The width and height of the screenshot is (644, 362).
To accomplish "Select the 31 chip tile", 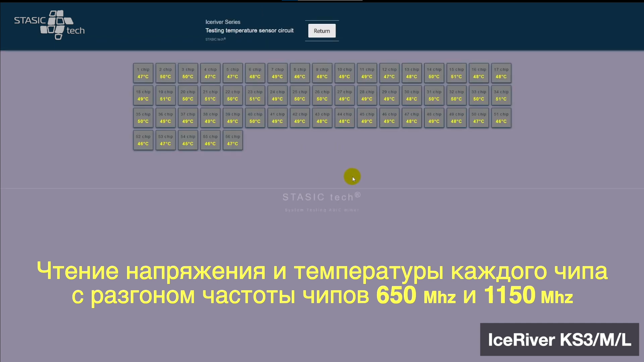I will click(x=434, y=96).
